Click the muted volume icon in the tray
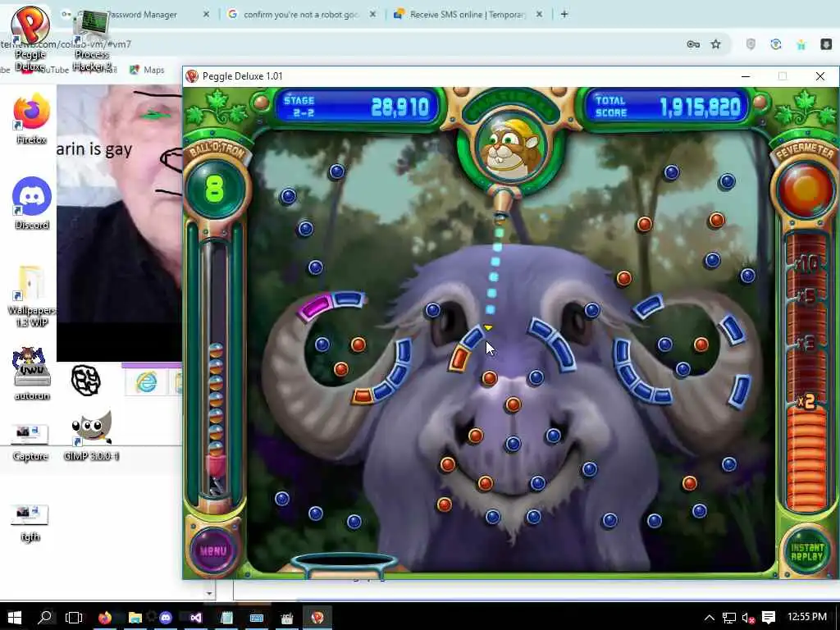The image size is (840, 630). [748, 618]
